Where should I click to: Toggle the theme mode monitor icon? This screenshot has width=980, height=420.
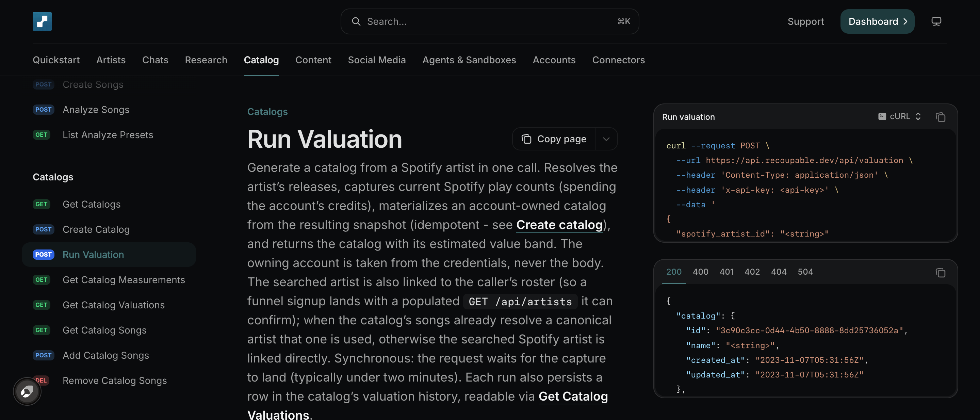pyautogui.click(x=936, y=21)
